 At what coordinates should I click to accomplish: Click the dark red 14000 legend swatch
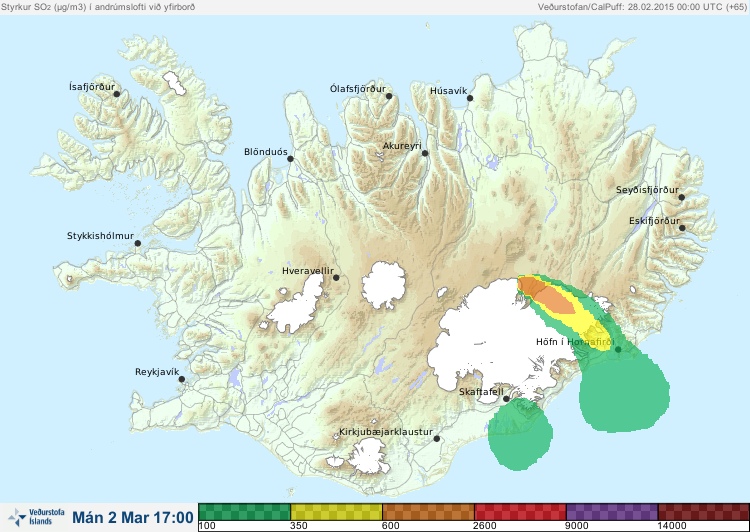coord(704,512)
